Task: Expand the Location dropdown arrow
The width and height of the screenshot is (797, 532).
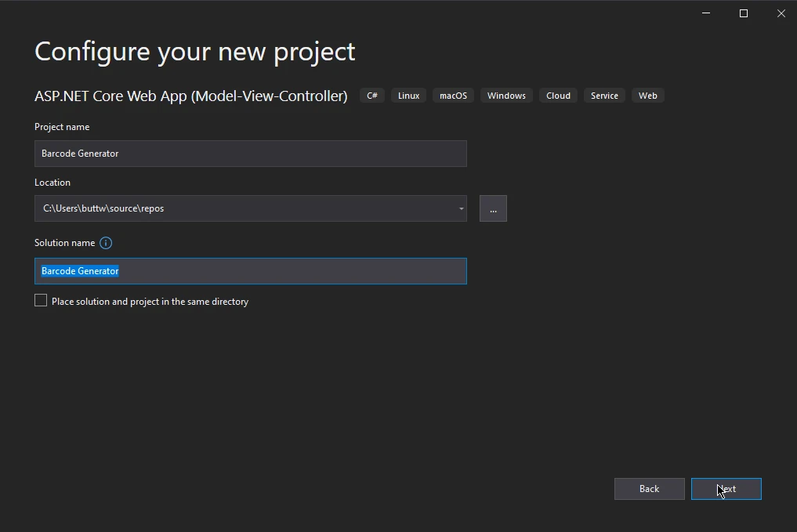Action: (x=461, y=208)
